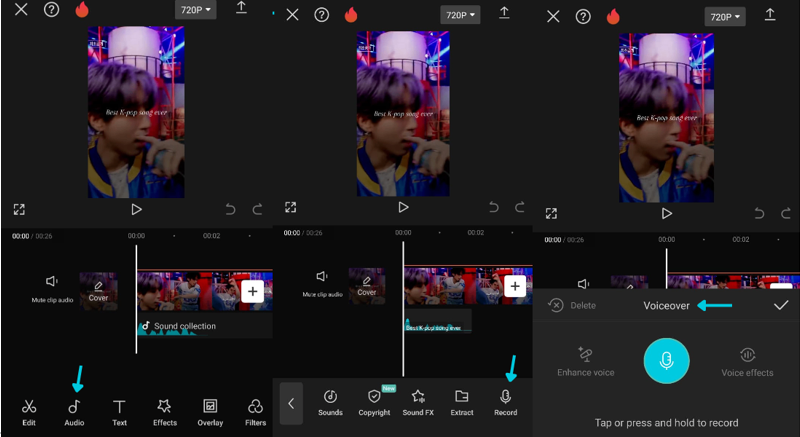Open the Text tool tab

pos(119,411)
